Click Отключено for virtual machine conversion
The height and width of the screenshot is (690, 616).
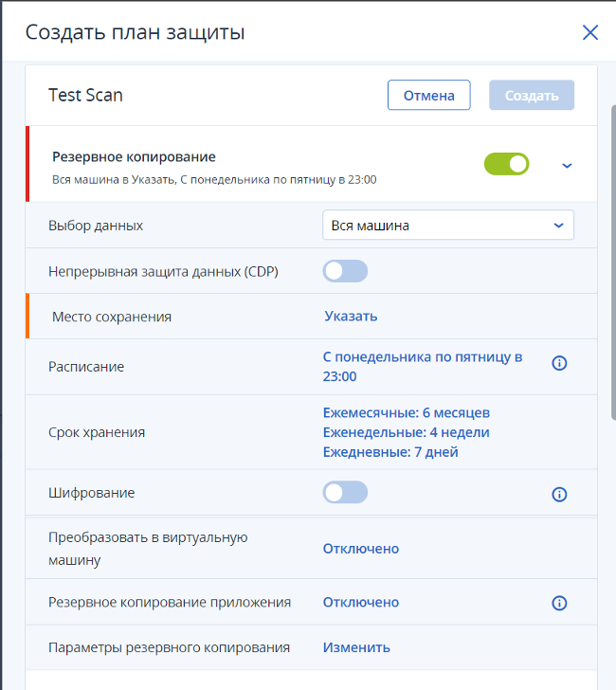[x=361, y=549]
